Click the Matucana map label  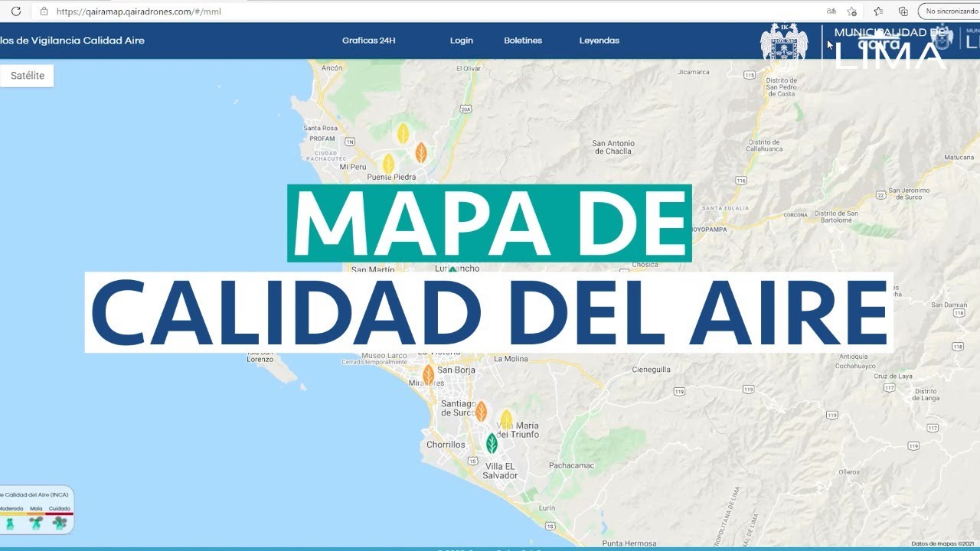[x=959, y=157]
